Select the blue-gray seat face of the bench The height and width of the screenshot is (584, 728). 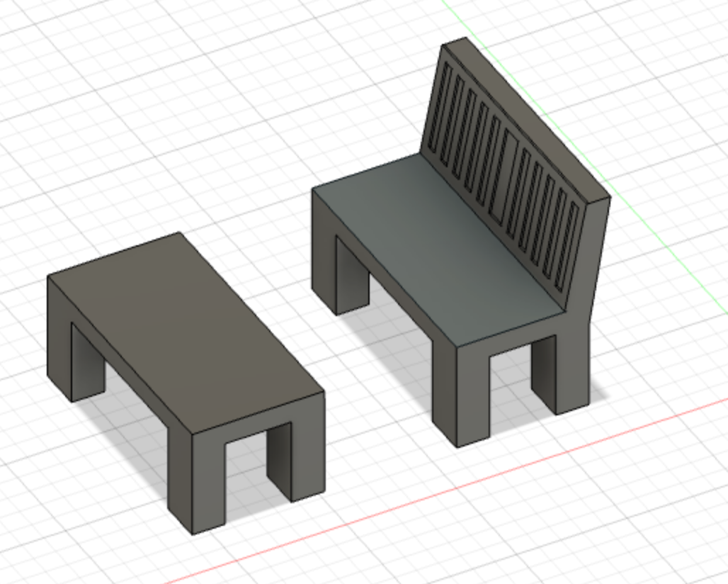439,249
